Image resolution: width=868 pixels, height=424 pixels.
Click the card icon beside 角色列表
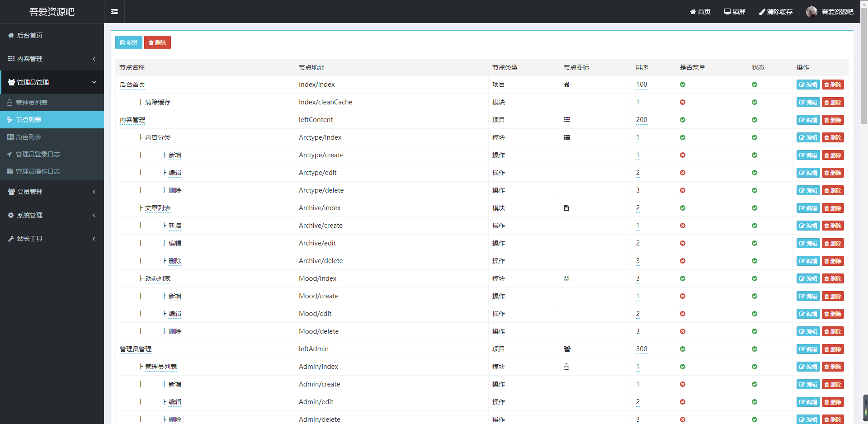pos(10,137)
